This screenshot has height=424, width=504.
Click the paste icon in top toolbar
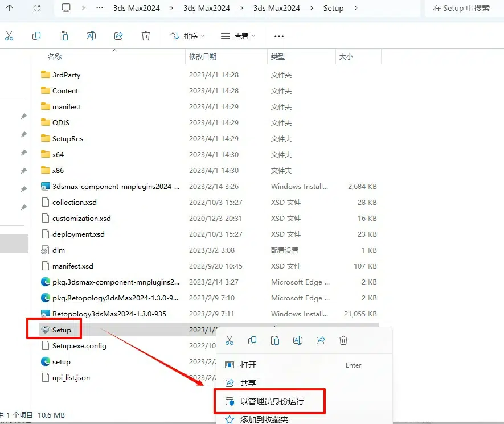click(64, 36)
